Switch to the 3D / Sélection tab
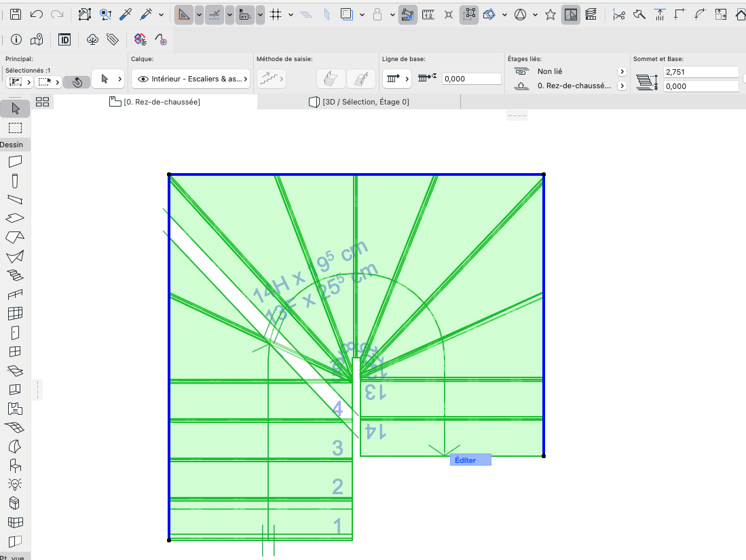 359,102
